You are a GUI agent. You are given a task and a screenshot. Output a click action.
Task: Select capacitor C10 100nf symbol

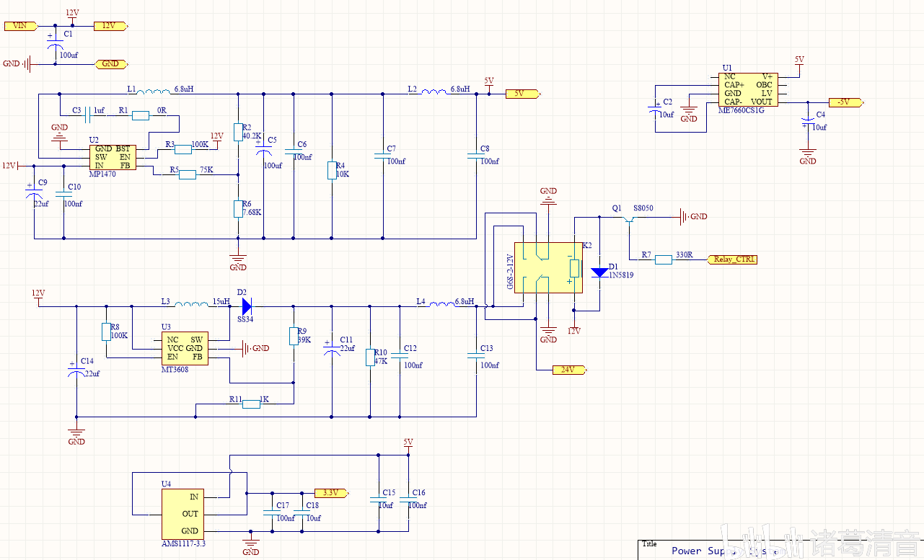point(63,195)
